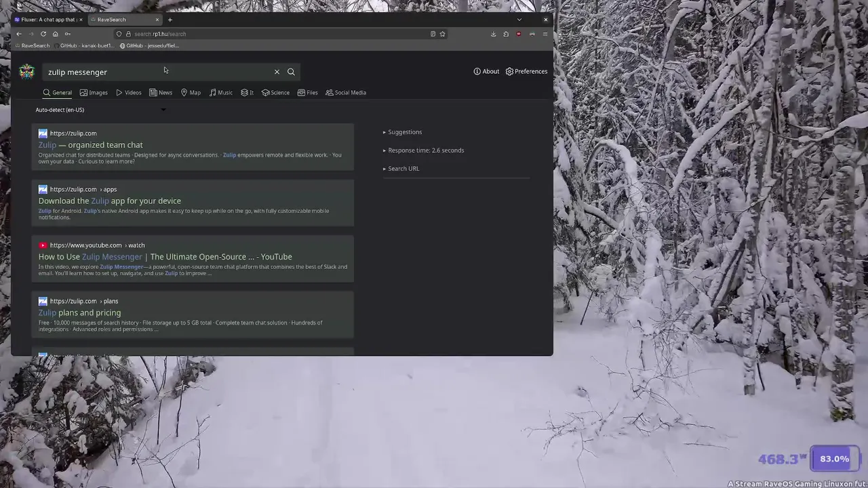Image resolution: width=868 pixels, height=488 pixels.
Task: Click the https://zulip.com › apps URL
Action: [x=83, y=189]
